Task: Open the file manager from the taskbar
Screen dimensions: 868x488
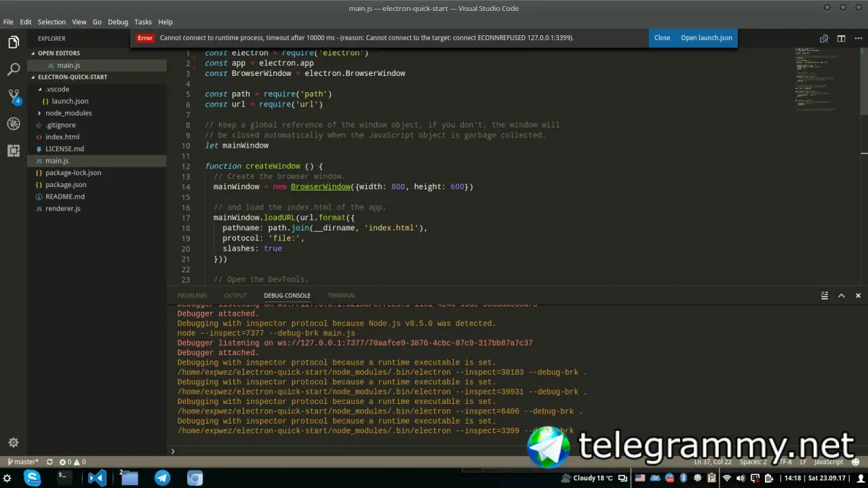Action: (x=129, y=478)
